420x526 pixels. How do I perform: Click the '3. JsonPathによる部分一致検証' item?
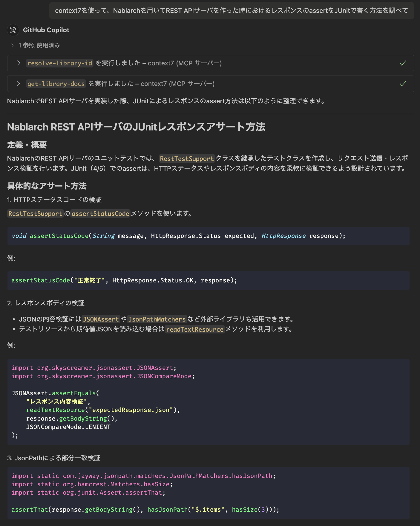54,458
